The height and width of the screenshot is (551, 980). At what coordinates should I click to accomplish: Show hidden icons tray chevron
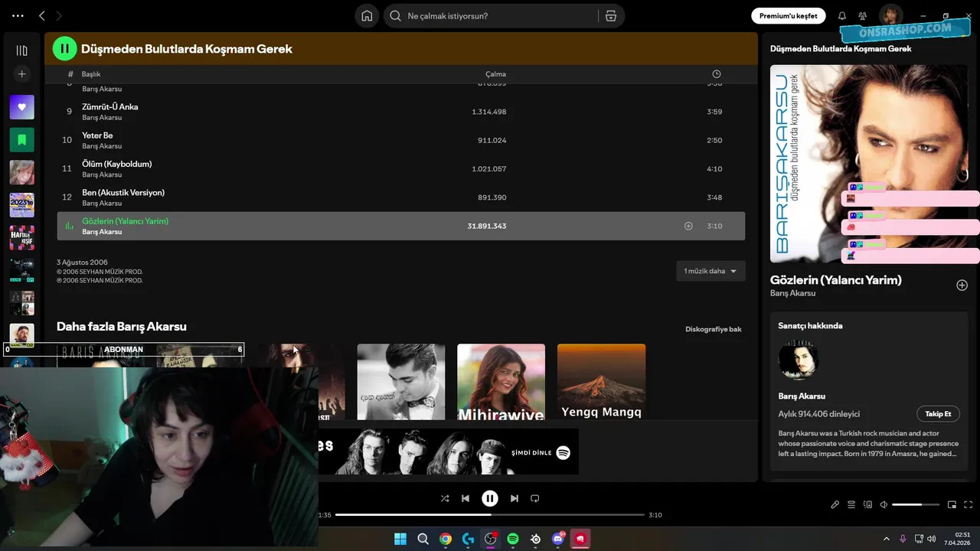[x=886, y=539]
